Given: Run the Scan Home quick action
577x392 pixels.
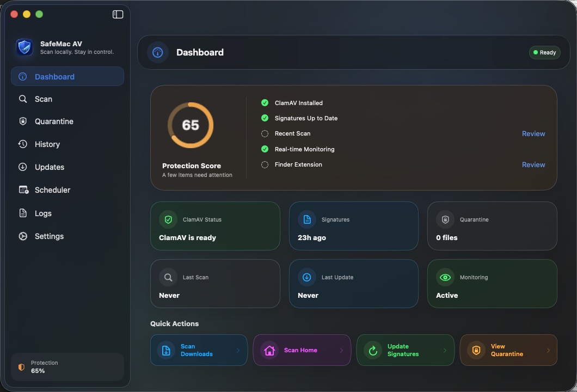Looking at the screenshot, I should (302, 350).
